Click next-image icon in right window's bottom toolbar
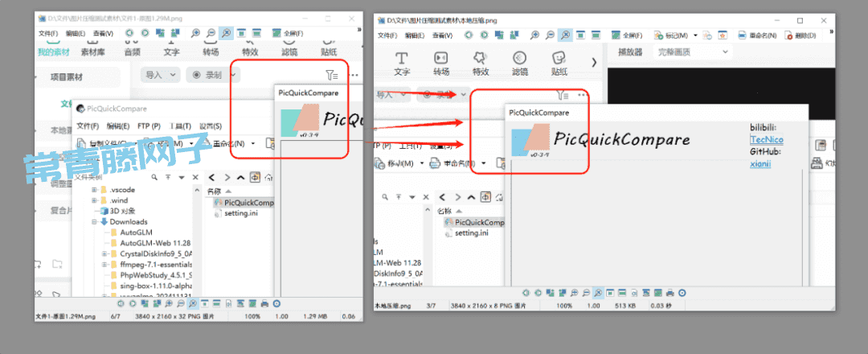The height and width of the screenshot is (354, 868). [x=537, y=292]
